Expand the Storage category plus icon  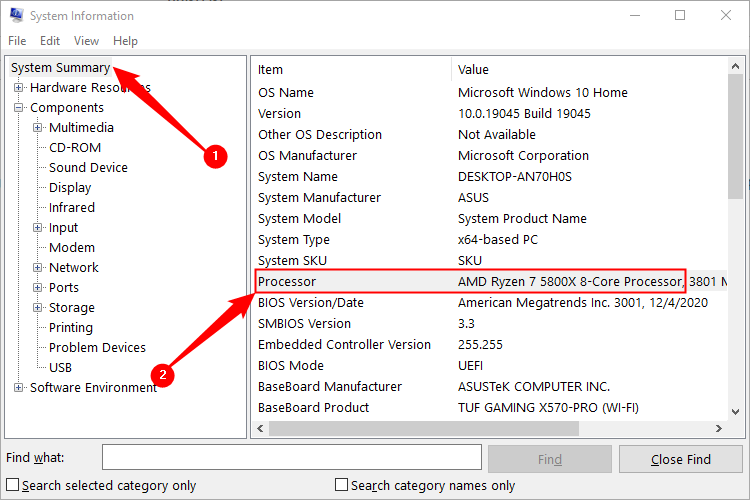coord(38,308)
